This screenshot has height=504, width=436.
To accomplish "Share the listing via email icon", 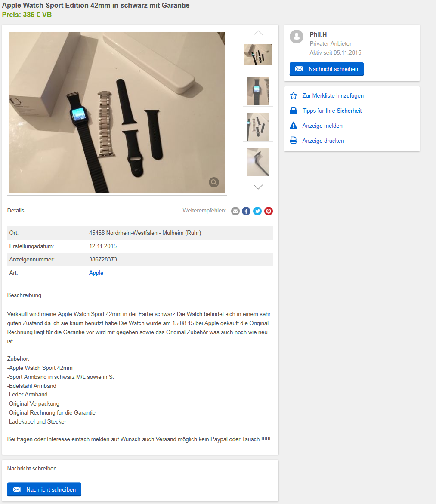I will [x=235, y=211].
